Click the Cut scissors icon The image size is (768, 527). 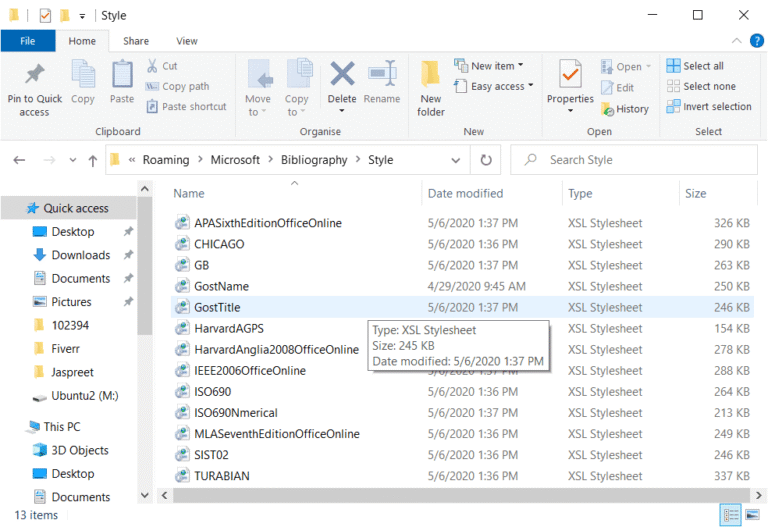[152, 66]
